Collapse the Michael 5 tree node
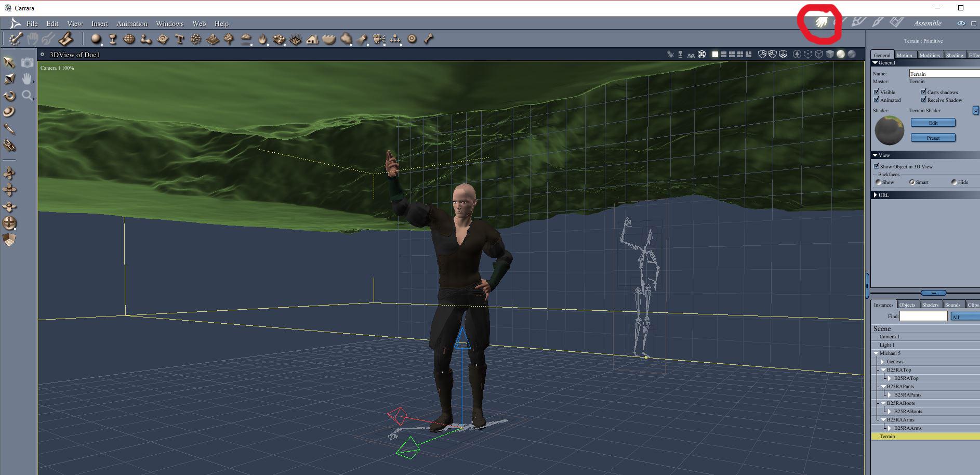 [x=876, y=353]
